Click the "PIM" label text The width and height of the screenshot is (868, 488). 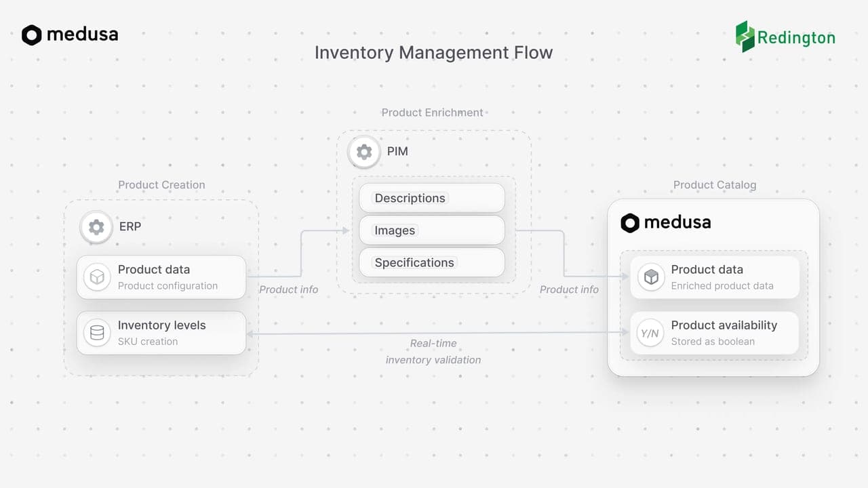click(x=397, y=151)
